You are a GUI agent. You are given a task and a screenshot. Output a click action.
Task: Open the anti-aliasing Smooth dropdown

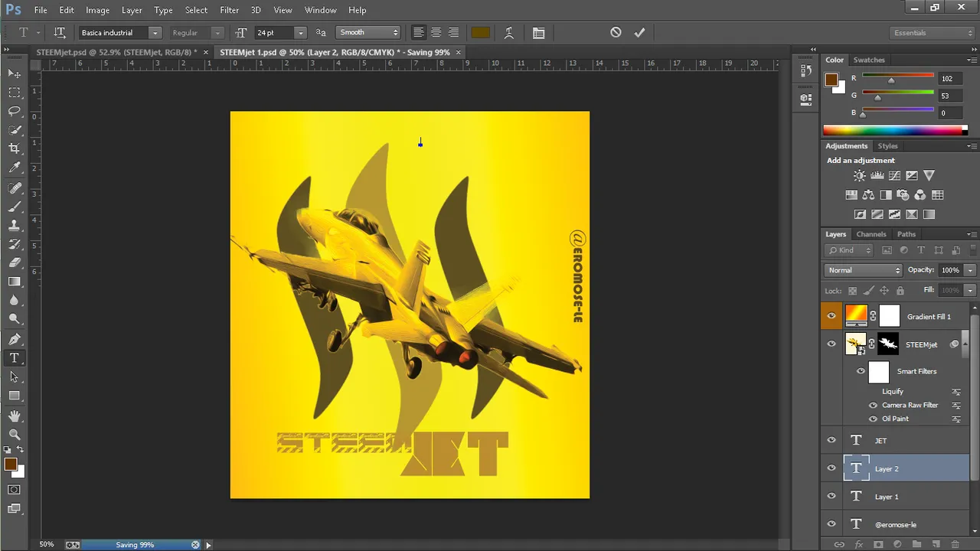coord(368,32)
